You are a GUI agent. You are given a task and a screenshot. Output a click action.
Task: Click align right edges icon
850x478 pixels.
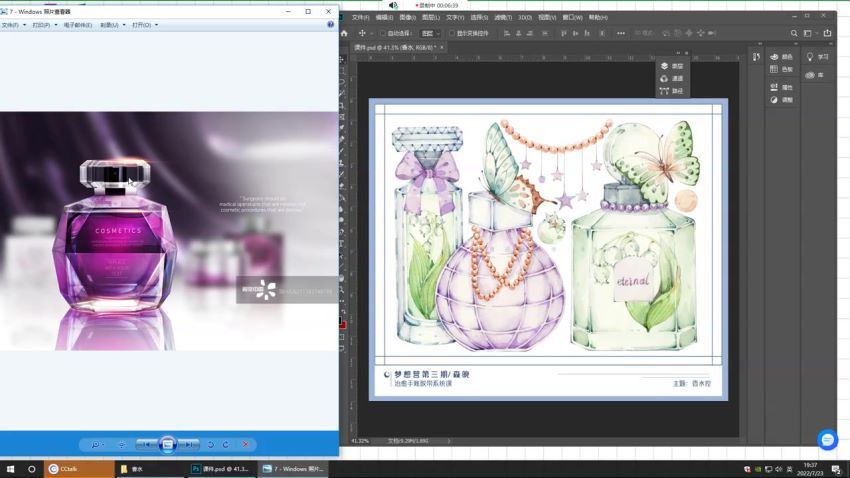(x=530, y=33)
